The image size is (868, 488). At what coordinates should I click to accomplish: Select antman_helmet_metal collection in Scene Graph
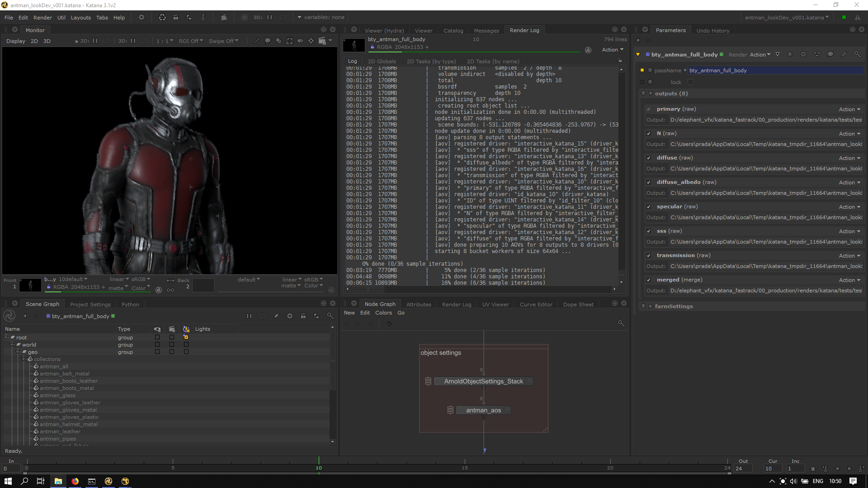pos(68,424)
